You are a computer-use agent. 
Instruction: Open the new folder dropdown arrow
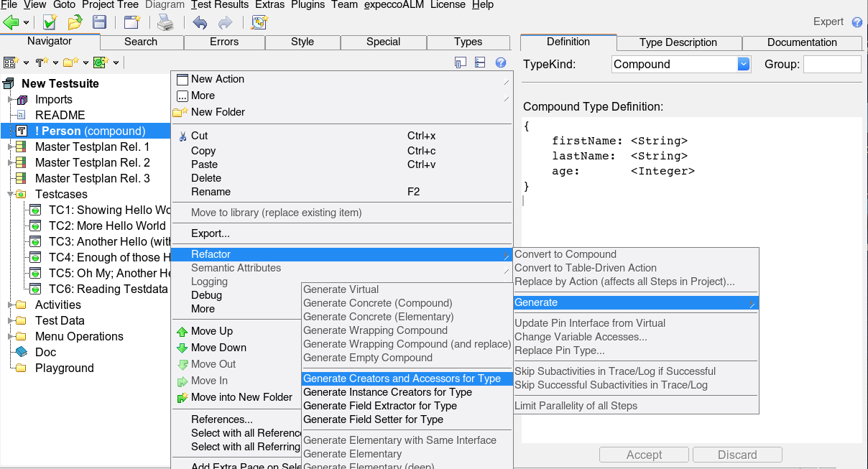point(86,63)
